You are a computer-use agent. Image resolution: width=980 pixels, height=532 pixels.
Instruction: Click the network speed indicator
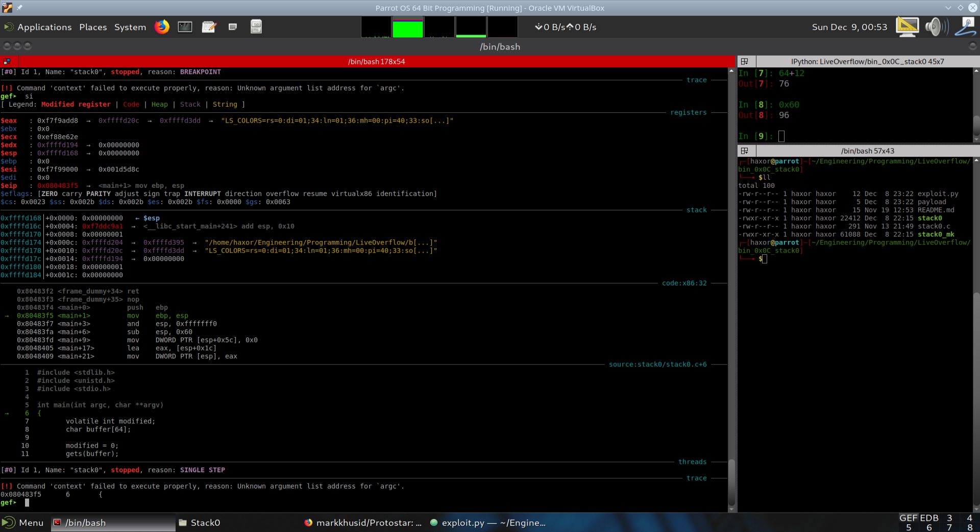pos(566,27)
